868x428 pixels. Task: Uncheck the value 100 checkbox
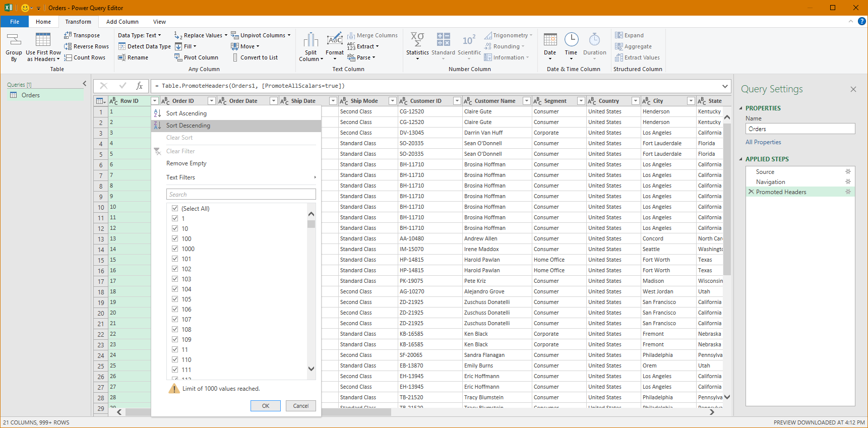point(175,239)
